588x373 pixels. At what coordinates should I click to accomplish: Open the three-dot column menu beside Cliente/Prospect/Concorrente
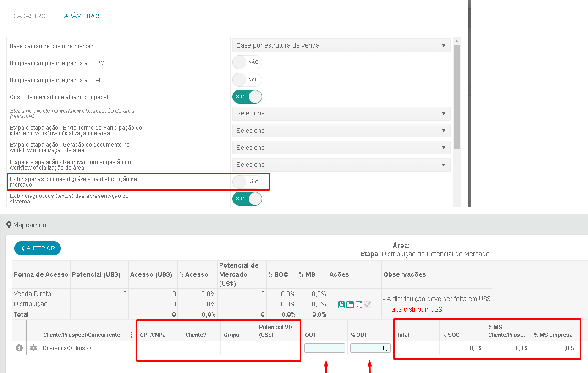pos(132,335)
